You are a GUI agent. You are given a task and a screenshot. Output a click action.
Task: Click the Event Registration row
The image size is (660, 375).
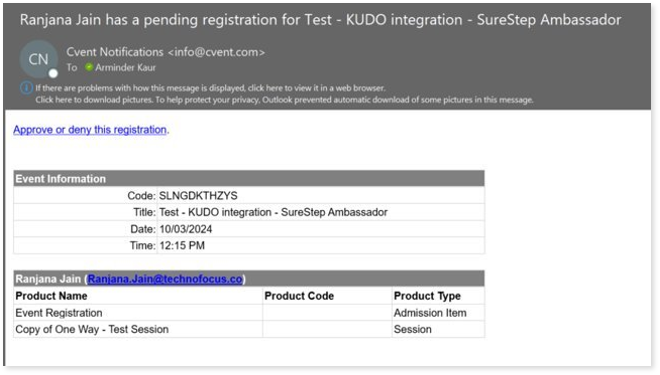[249, 313]
